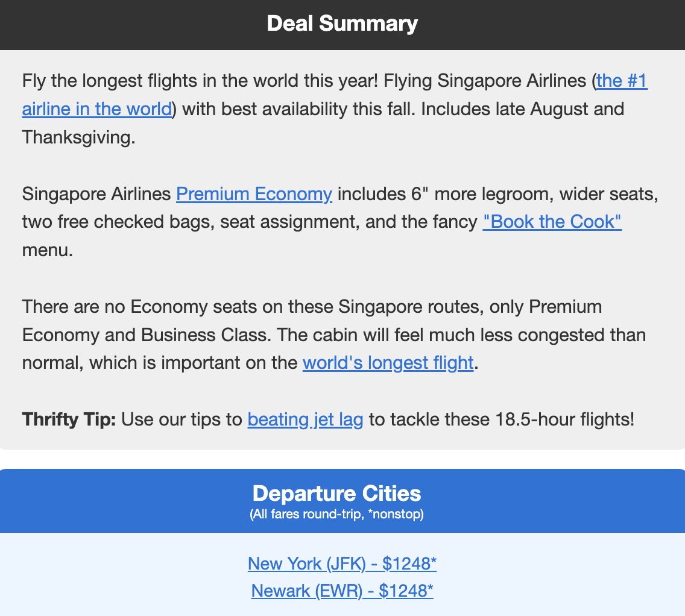
Task: Read about the Book the Cook service
Action: (551, 222)
